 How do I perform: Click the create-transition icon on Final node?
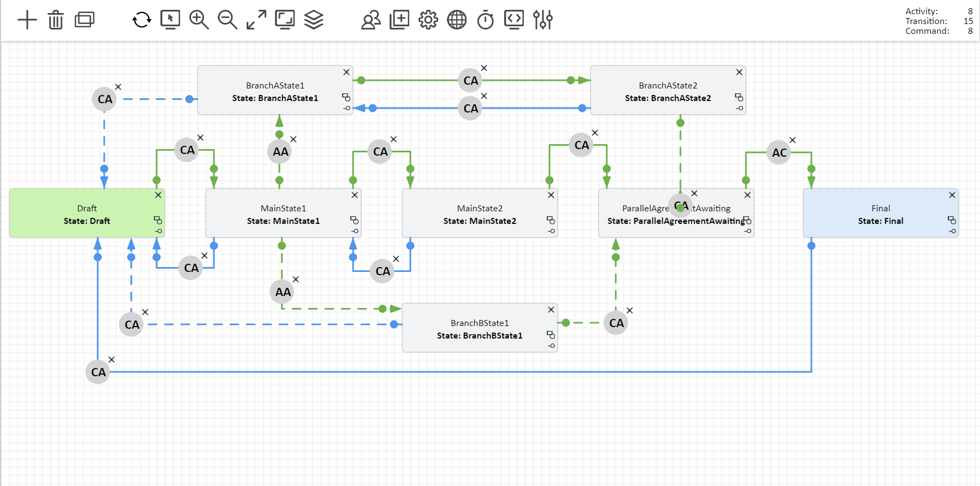(x=952, y=231)
